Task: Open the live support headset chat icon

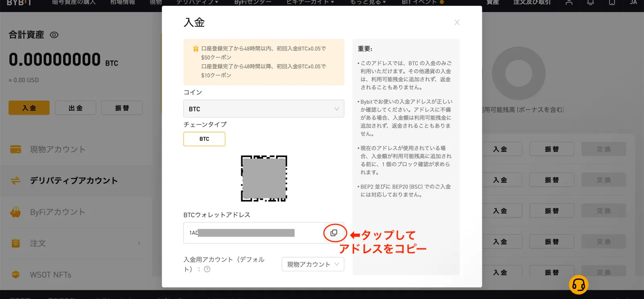Action: (578, 285)
